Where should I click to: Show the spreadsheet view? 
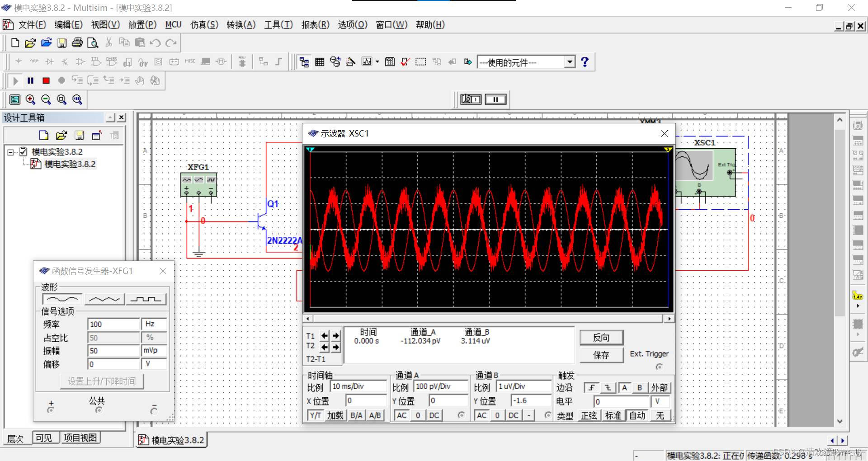click(320, 62)
